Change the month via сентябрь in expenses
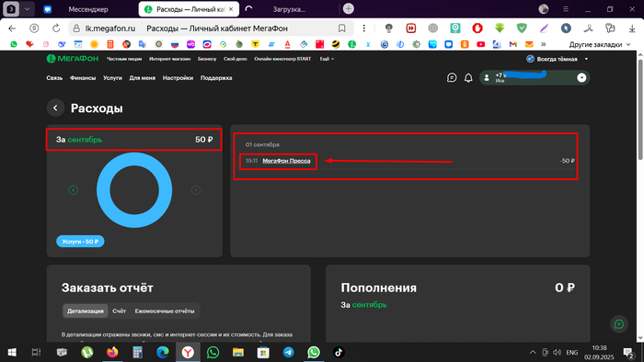The width and height of the screenshot is (644, 362). pyautogui.click(x=85, y=140)
